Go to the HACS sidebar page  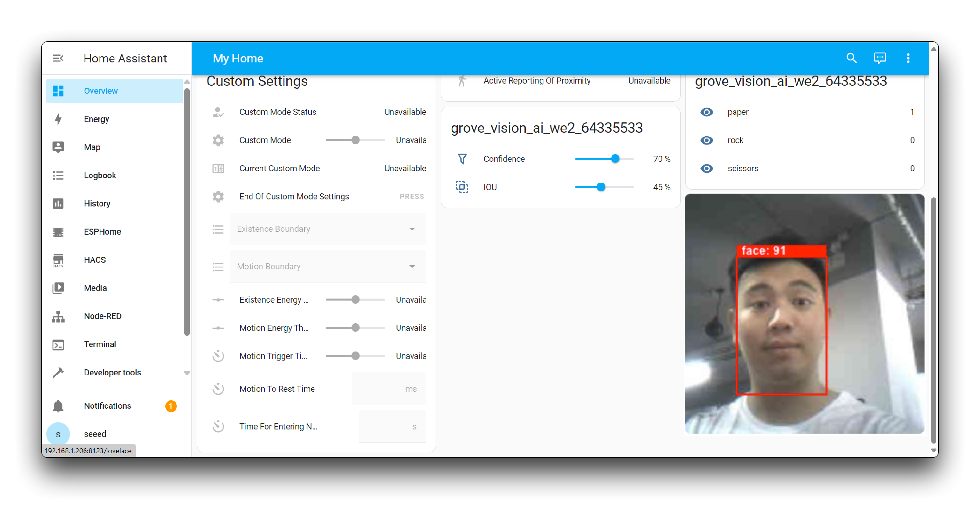95,259
